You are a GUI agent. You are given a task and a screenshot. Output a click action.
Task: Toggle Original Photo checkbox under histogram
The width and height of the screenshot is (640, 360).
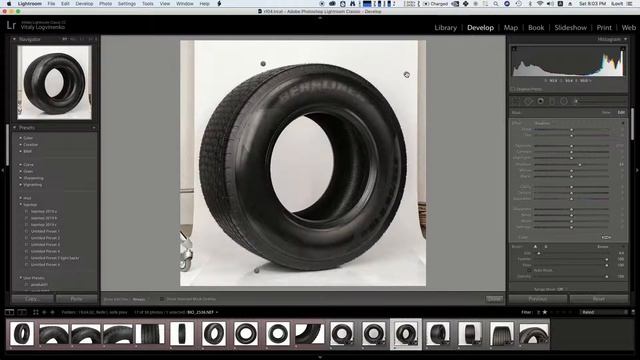tap(513, 89)
